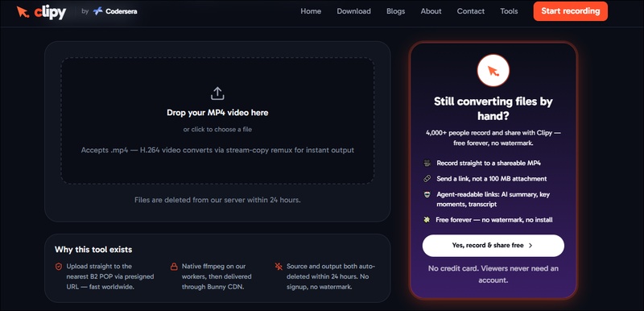This screenshot has width=644, height=311.
Task: Click the Codersera logo icon
Action: (x=97, y=11)
